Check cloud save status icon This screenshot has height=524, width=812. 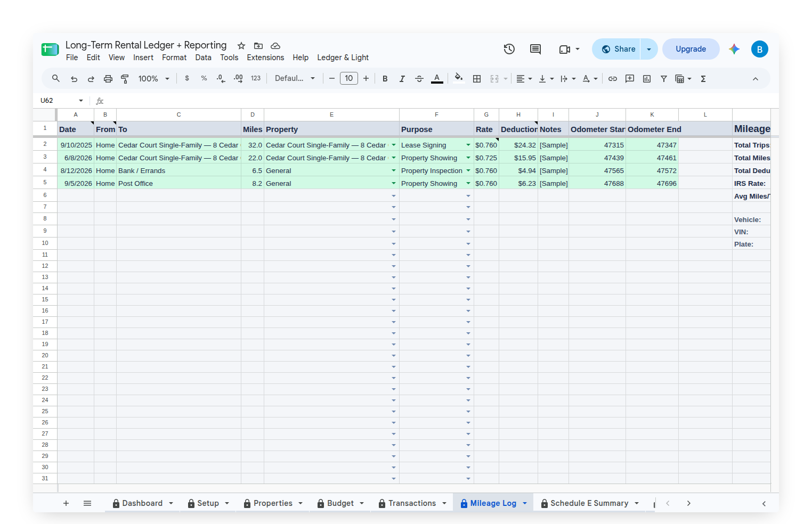click(275, 46)
